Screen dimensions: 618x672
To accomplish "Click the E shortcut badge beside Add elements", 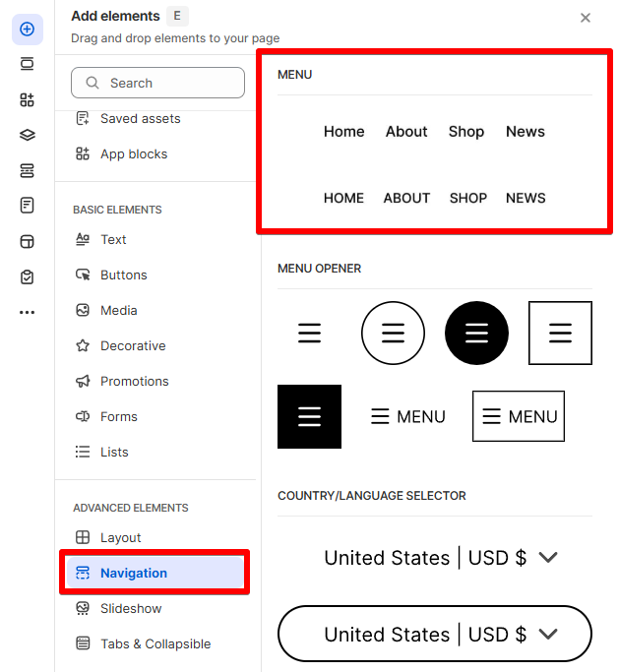I will tap(177, 17).
